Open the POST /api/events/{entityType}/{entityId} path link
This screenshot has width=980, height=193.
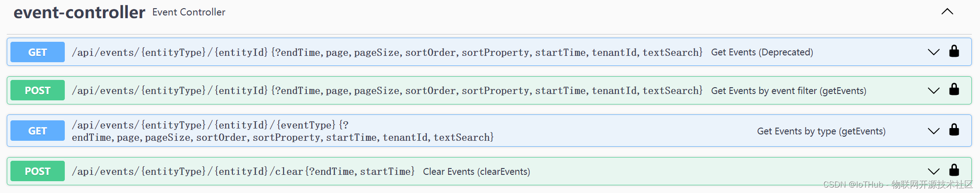pyautogui.click(x=387, y=91)
